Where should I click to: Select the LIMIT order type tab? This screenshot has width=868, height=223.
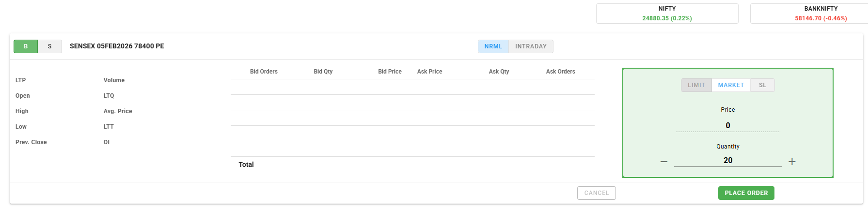[x=696, y=85]
